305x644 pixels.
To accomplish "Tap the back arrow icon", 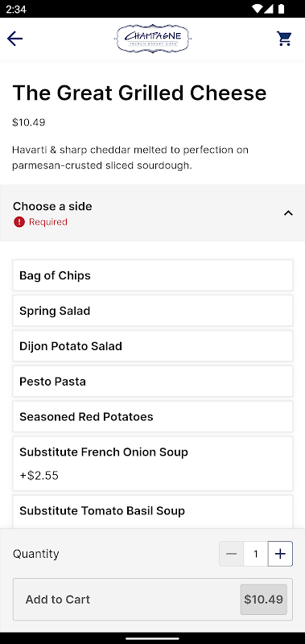I will click(14, 39).
